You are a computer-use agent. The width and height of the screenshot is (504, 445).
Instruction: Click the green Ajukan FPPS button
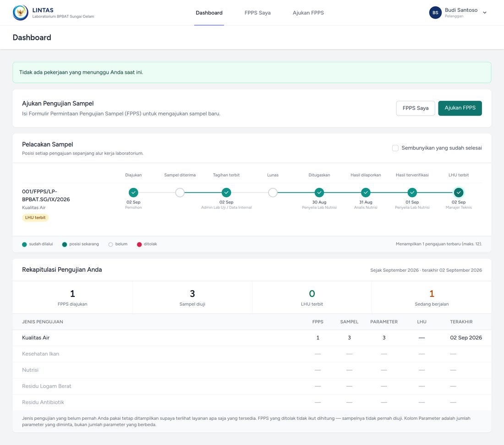[x=460, y=108]
